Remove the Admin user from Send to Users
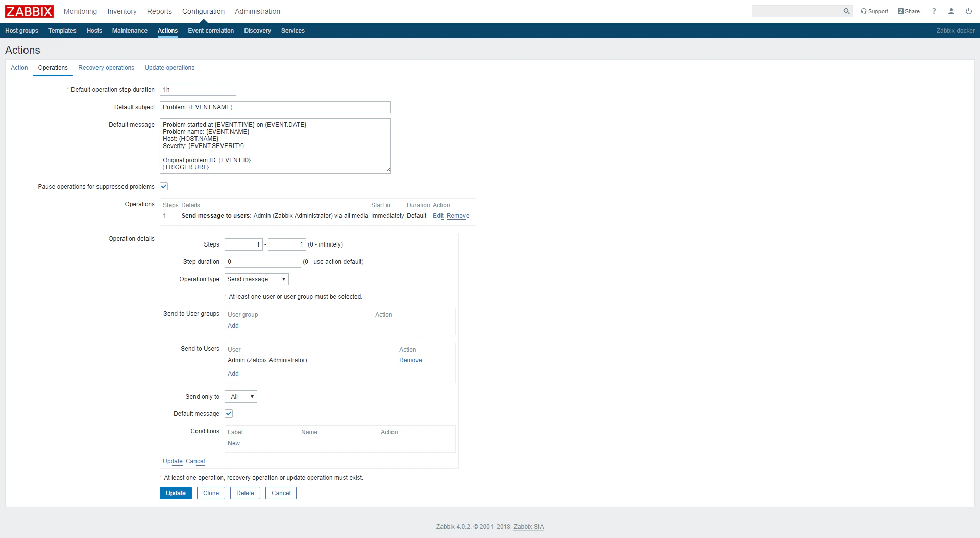Viewport: 980px width, 538px height. pos(410,360)
